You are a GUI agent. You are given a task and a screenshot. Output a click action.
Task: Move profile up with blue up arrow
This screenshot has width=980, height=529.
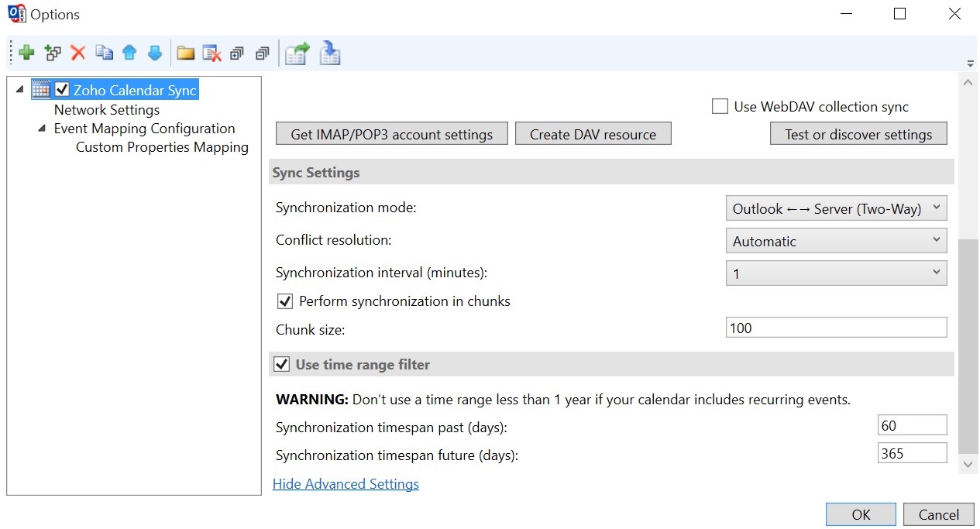[x=129, y=53]
